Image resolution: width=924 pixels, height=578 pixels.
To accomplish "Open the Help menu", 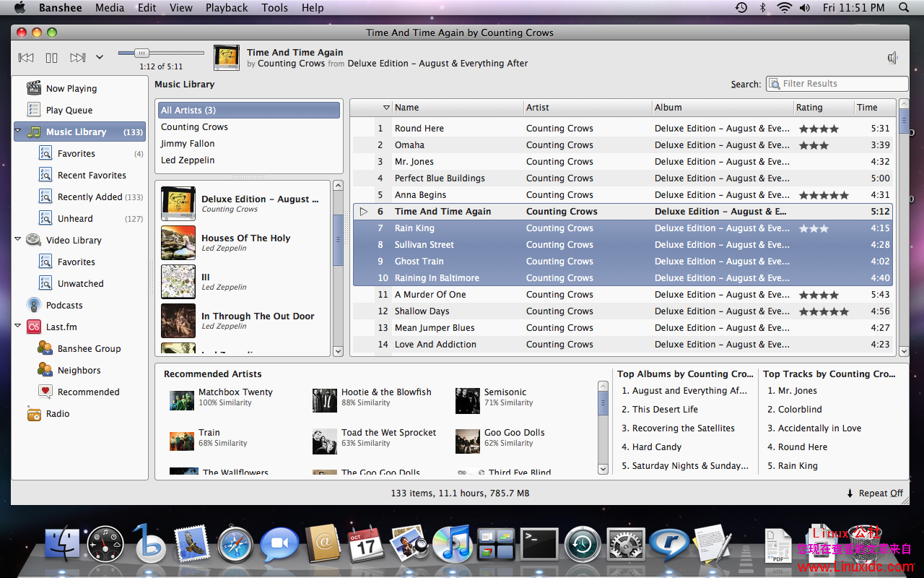I will coord(313,7).
